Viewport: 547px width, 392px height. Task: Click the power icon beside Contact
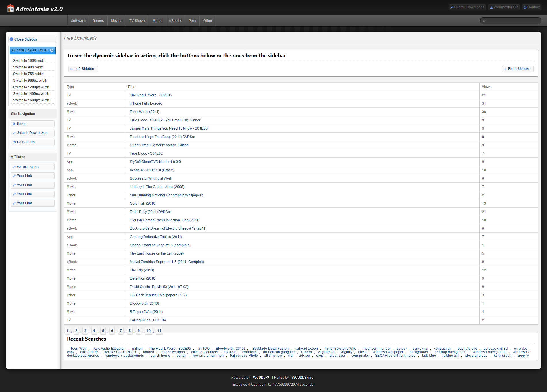pos(525,7)
